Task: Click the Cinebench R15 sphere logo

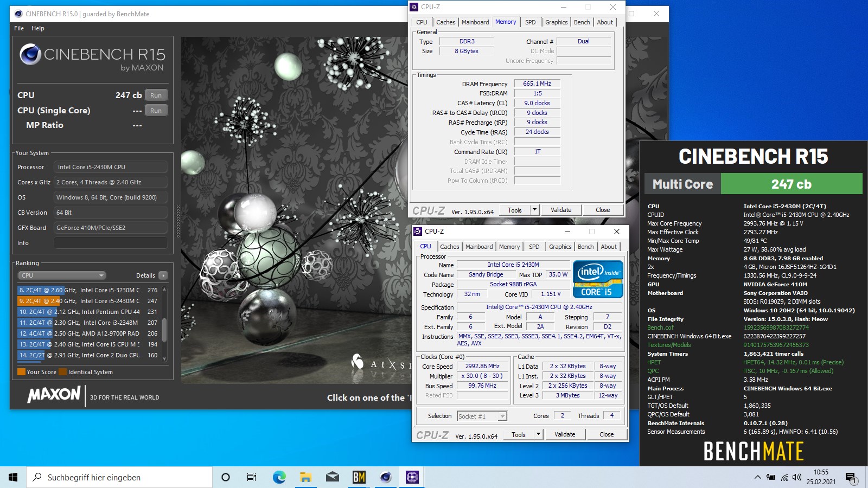Action: point(30,55)
